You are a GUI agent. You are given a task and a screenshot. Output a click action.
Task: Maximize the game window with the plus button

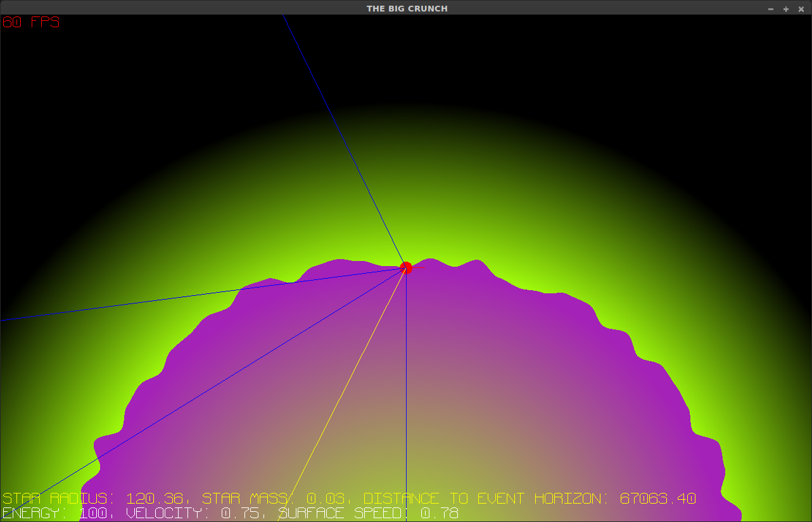[x=786, y=9]
